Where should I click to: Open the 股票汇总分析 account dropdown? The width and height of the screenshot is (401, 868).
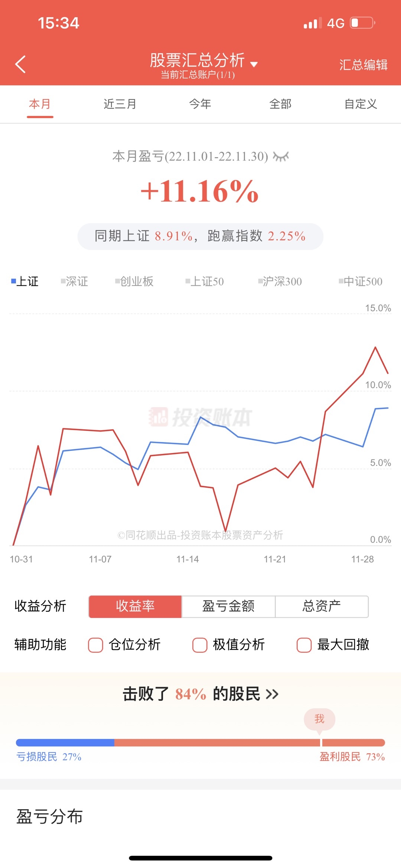coord(254,64)
